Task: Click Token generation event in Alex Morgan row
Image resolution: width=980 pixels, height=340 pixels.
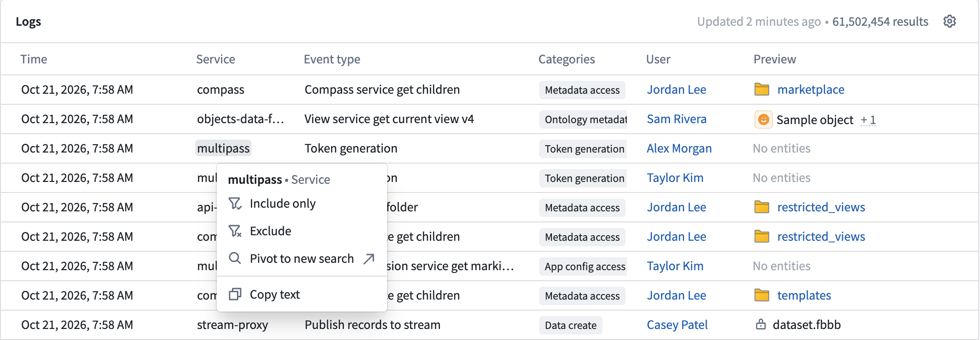Action: [x=351, y=148]
